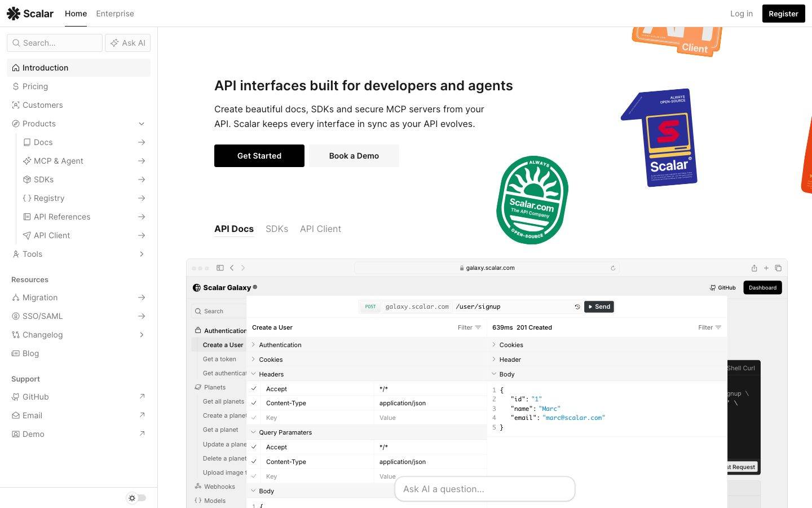Click the Register button
The image size is (812, 508).
point(783,14)
